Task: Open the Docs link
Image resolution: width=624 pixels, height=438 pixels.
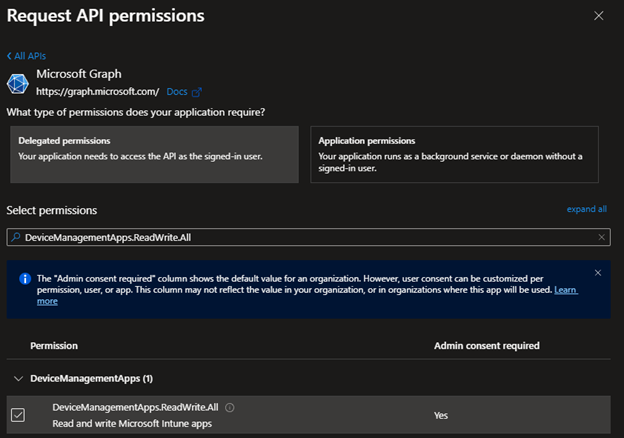Action: point(177,92)
